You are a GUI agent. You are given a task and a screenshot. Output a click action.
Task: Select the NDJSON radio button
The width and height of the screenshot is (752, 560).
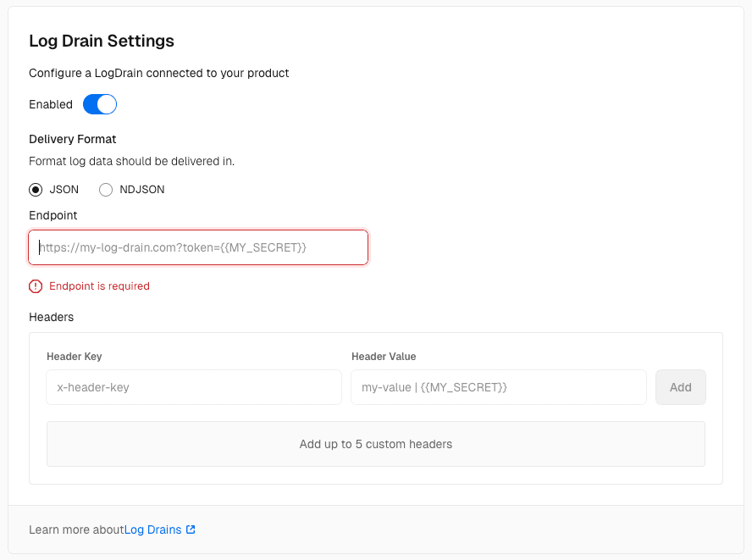[x=106, y=190]
